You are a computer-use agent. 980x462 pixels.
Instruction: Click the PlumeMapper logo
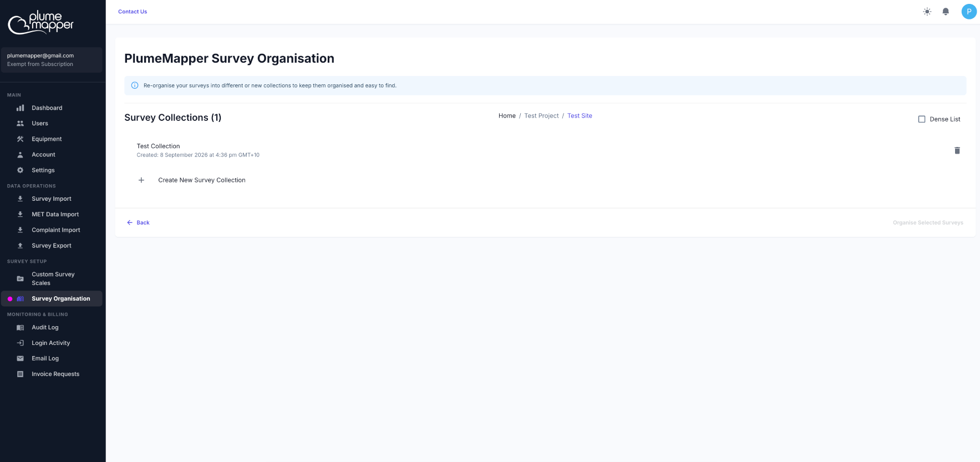[40, 23]
